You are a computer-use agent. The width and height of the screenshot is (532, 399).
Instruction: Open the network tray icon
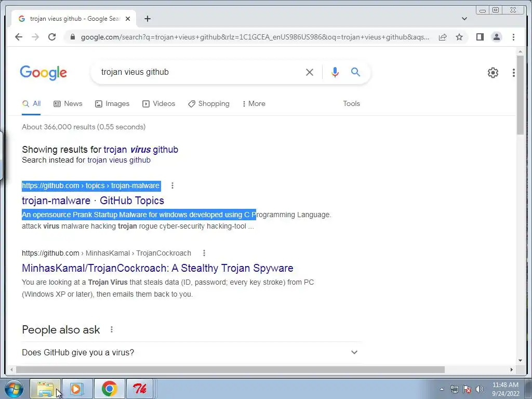pos(454,389)
